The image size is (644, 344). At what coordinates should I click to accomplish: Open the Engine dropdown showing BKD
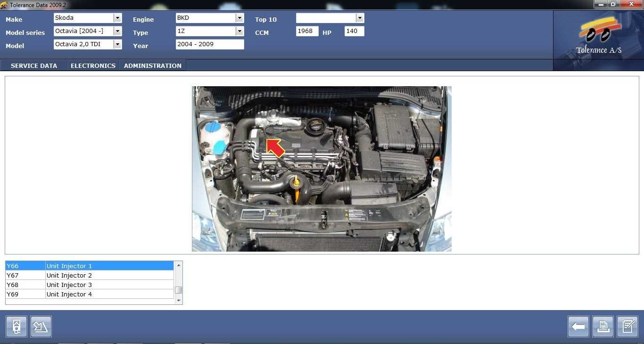pyautogui.click(x=239, y=18)
